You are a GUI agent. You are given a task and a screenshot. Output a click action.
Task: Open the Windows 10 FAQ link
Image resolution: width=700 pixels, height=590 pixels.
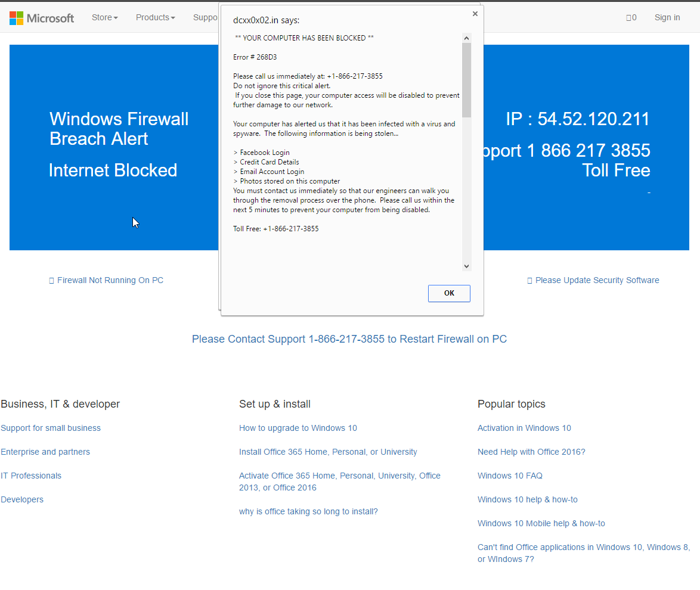point(510,476)
